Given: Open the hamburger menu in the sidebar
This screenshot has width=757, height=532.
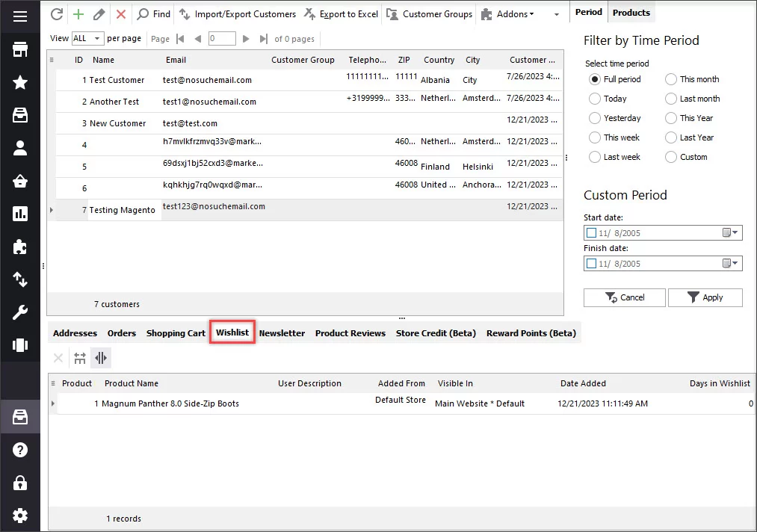Looking at the screenshot, I should coord(19,16).
